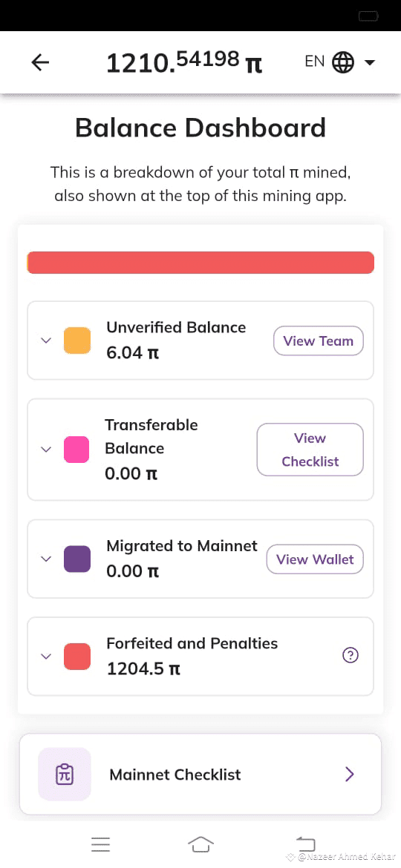
Task: Expand the Migrated to Mainnet chevron
Action: click(47, 559)
